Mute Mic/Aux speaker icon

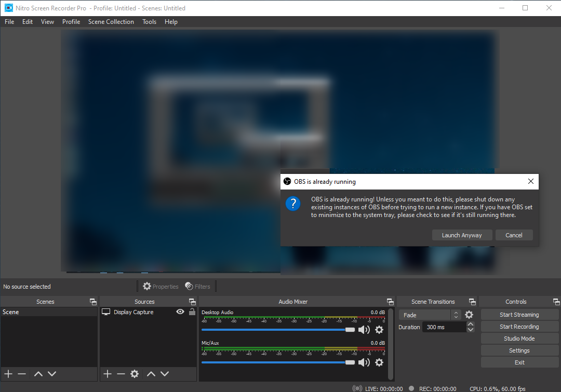coord(364,362)
